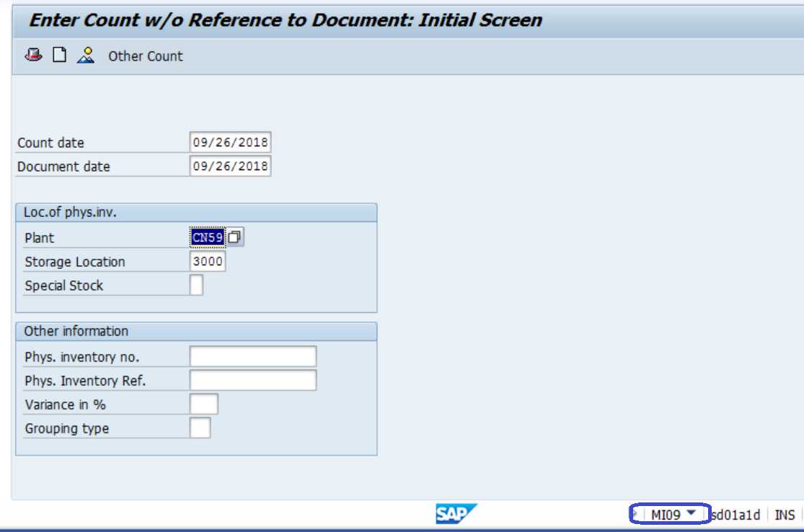Click the blank page Create icon
804x532 pixels.
[x=59, y=55]
